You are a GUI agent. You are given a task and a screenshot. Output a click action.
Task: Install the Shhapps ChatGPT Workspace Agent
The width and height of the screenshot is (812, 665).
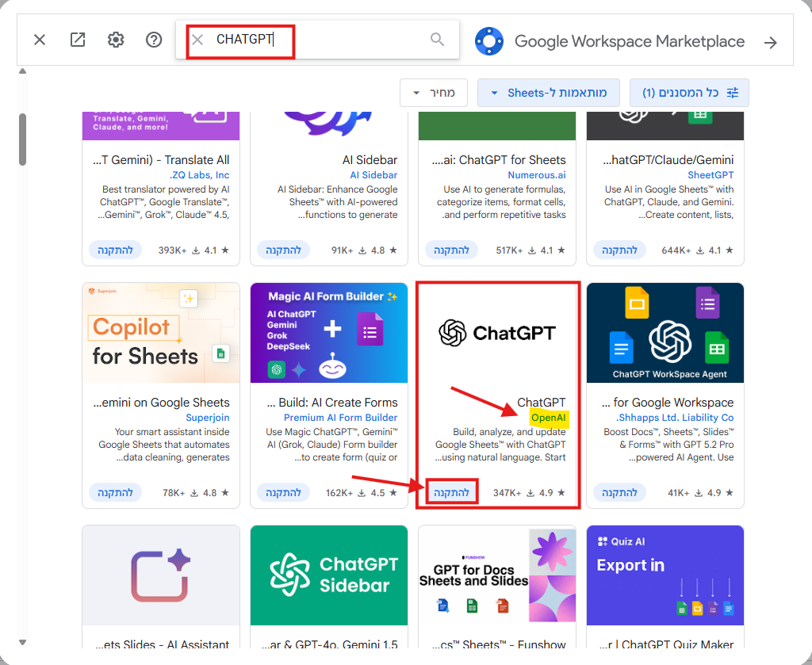pyautogui.click(x=619, y=493)
